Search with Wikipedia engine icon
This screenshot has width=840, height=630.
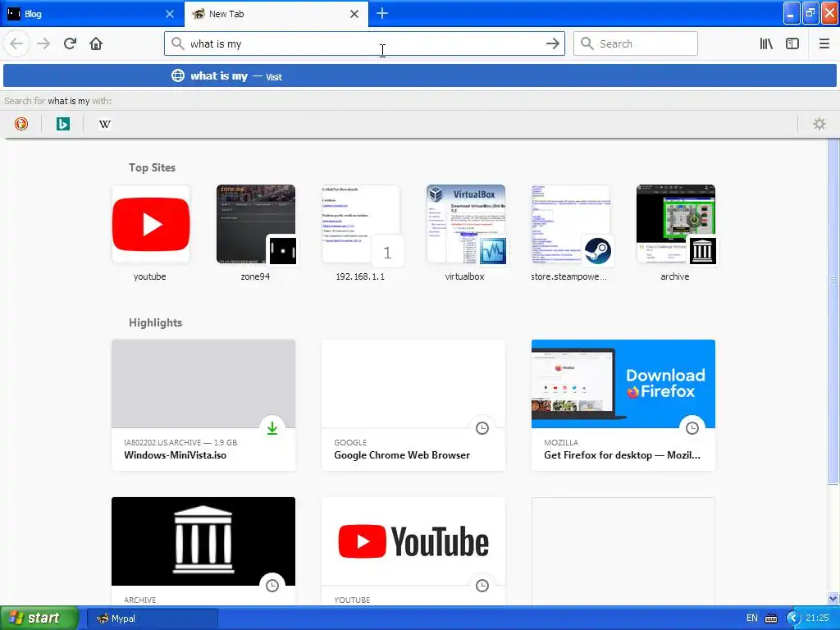105,125
